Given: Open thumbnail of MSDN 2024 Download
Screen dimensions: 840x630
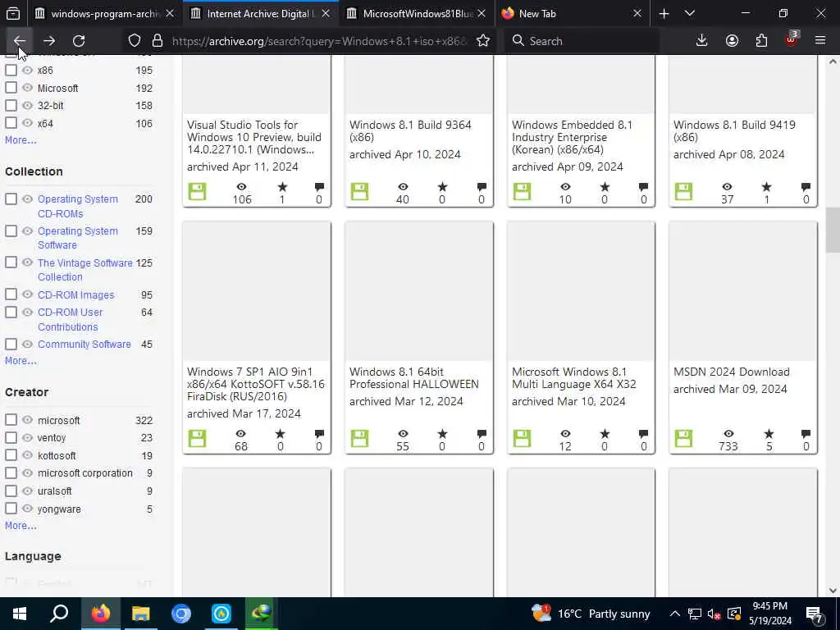Looking at the screenshot, I should tap(743, 291).
